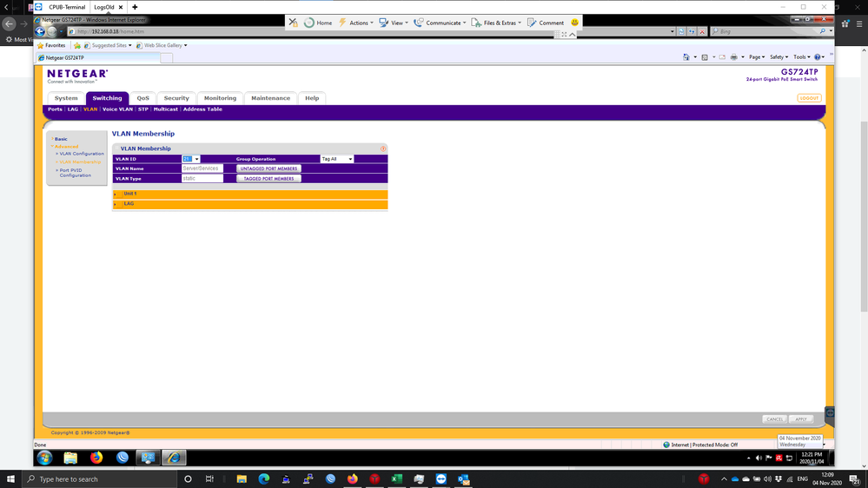Click the APPLY button

coord(800,419)
